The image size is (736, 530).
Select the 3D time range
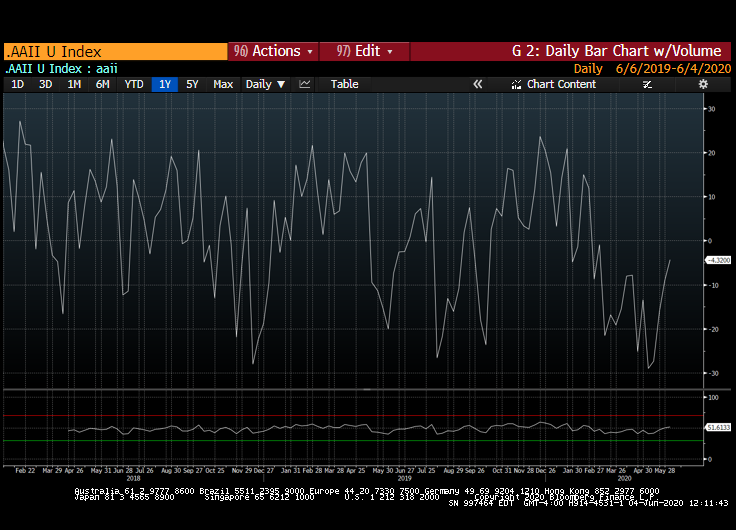[46, 84]
